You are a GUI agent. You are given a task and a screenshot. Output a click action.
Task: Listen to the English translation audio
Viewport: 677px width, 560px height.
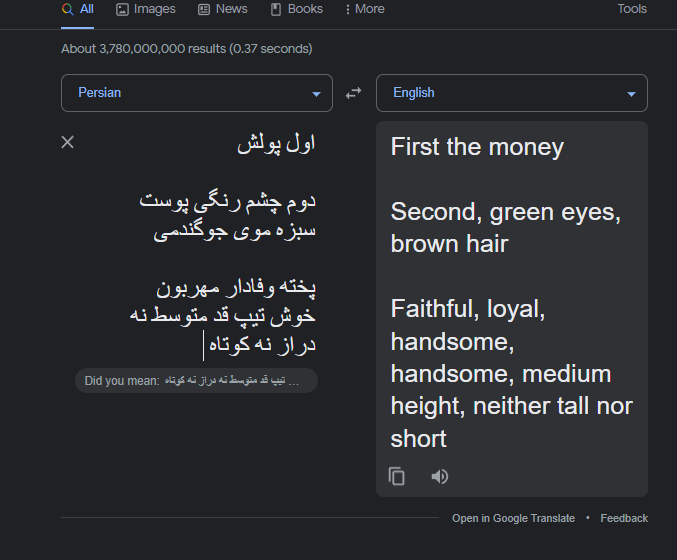440,477
